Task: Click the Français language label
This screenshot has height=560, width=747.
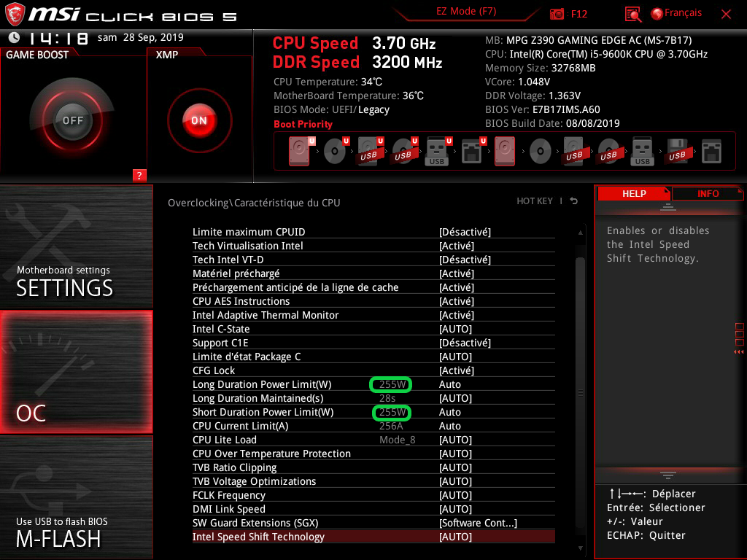Action: [x=683, y=13]
